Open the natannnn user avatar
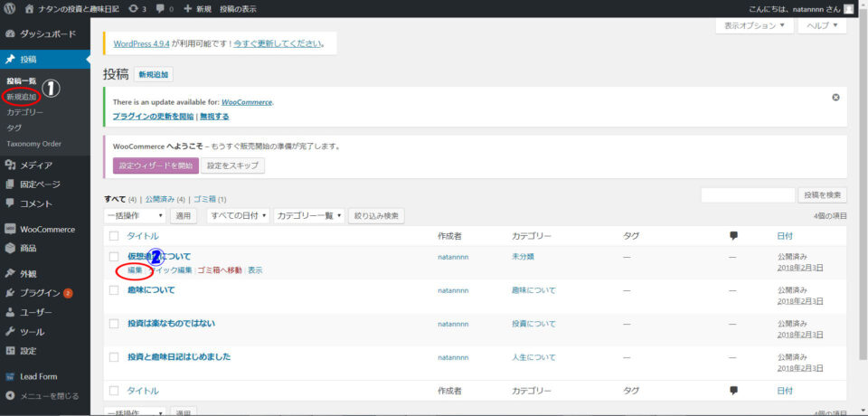Image resolution: width=868 pixels, height=416 pixels. point(849,8)
